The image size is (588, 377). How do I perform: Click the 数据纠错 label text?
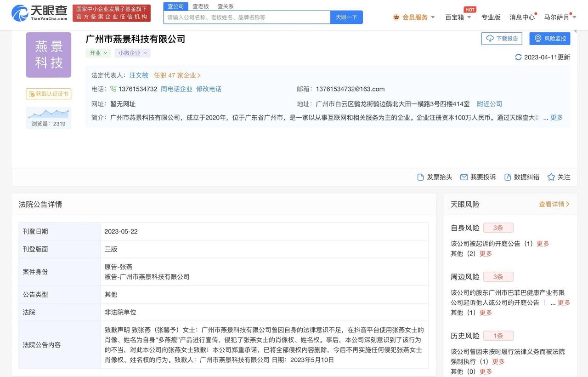point(527,177)
